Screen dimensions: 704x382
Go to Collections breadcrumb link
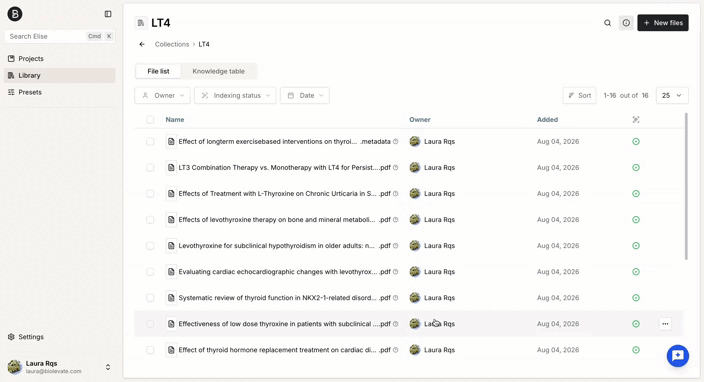tap(172, 44)
